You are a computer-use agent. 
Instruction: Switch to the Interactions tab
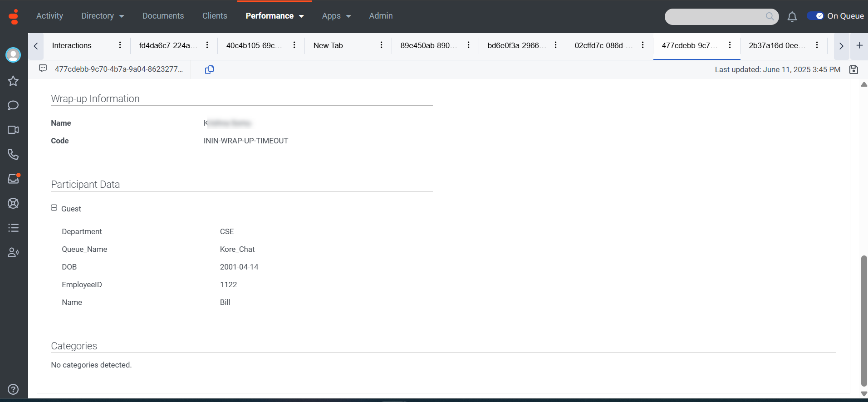click(x=72, y=45)
